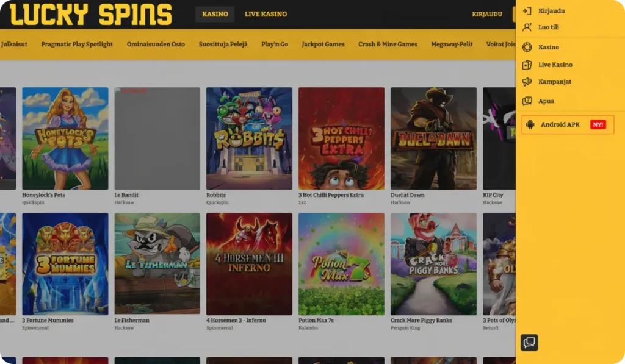Click the '3 Fortune Mummies' title text
This screenshot has height=364, width=625.
click(48, 321)
